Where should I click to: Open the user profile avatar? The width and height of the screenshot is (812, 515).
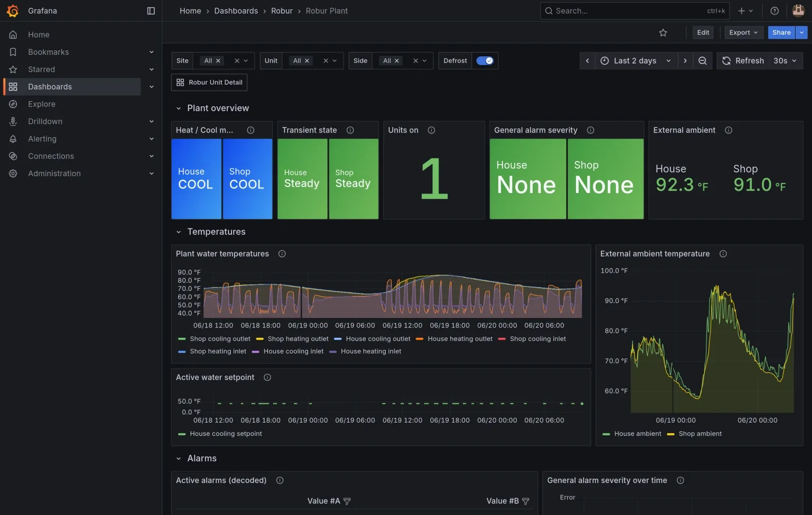798,11
